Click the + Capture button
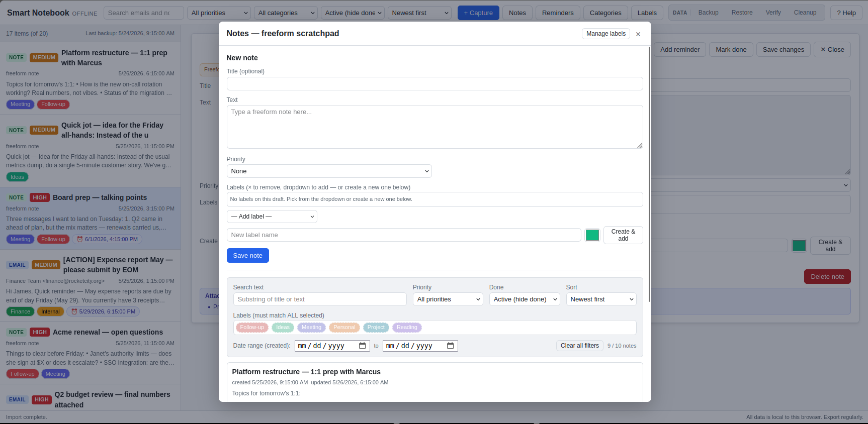Image resolution: width=868 pixels, height=424 pixels. 478,13
